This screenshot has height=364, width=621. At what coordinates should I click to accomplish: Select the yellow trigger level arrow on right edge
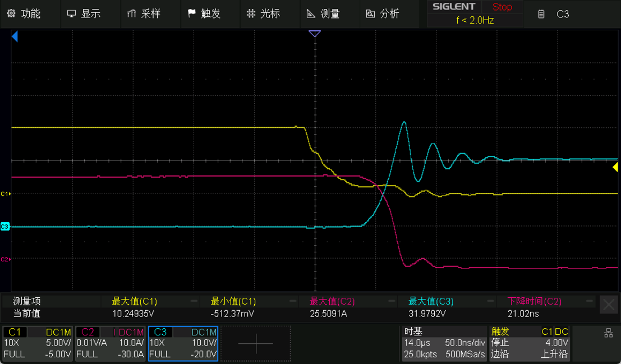tap(615, 167)
